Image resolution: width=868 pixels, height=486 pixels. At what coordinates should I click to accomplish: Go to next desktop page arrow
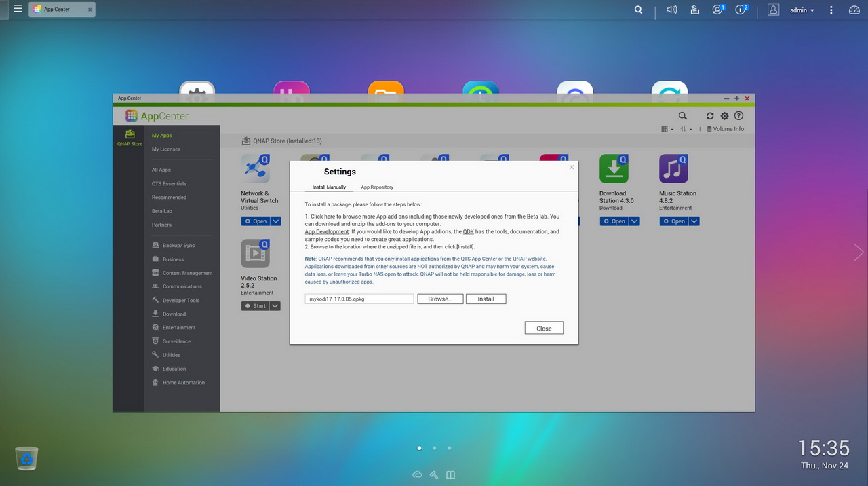[859, 253]
